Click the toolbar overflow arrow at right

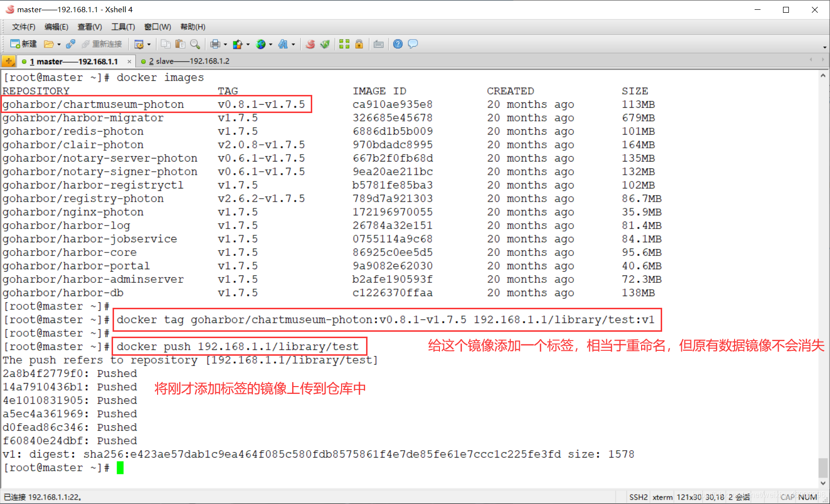pyautogui.click(x=825, y=47)
